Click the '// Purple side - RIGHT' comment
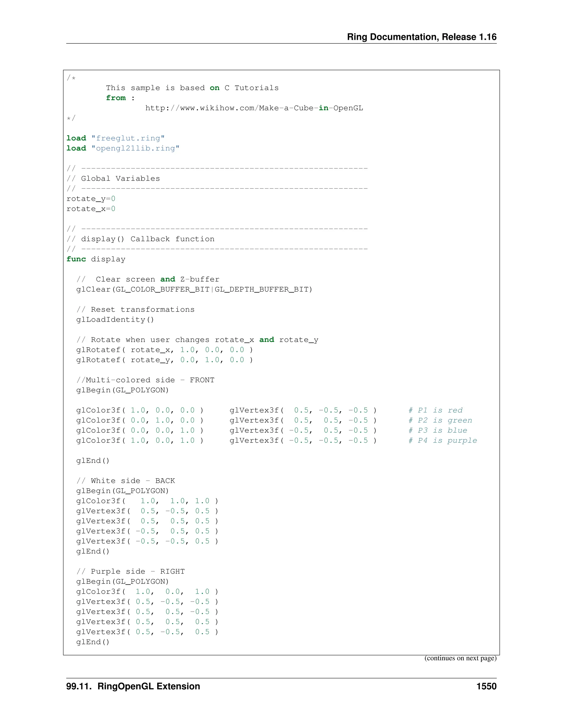This screenshot has height=728, width=563. point(130,571)
